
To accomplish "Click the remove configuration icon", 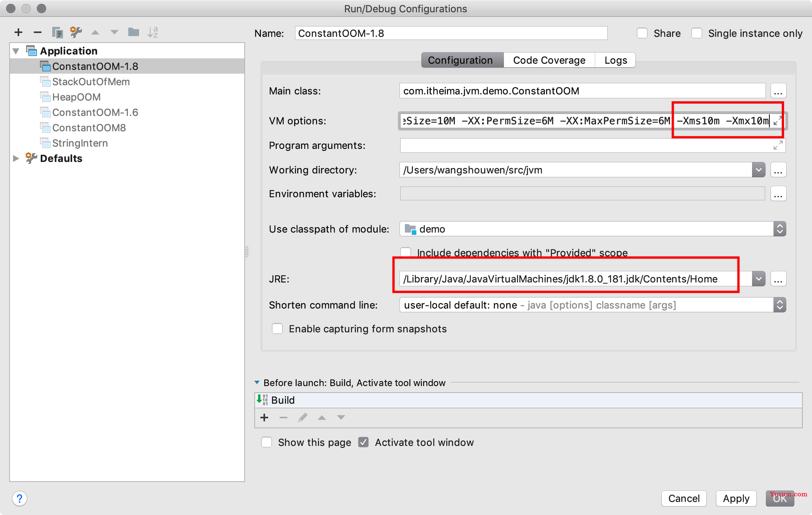I will click(x=37, y=33).
